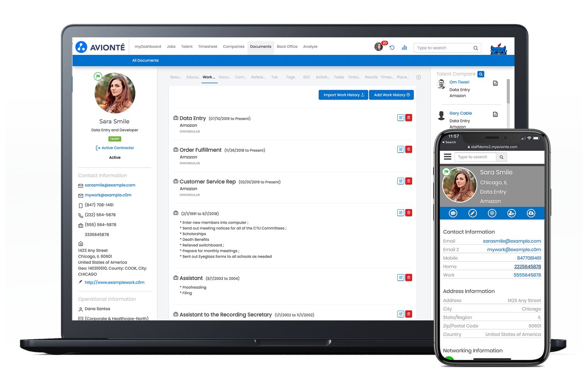
Task: Click the Talent Compare search icon
Action: click(x=481, y=74)
